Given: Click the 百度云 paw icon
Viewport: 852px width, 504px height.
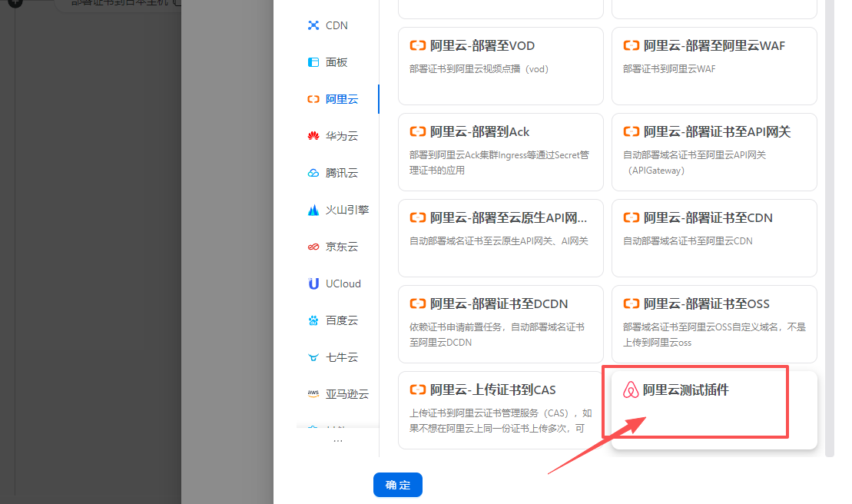Looking at the screenshot, I should pos(313,320).
